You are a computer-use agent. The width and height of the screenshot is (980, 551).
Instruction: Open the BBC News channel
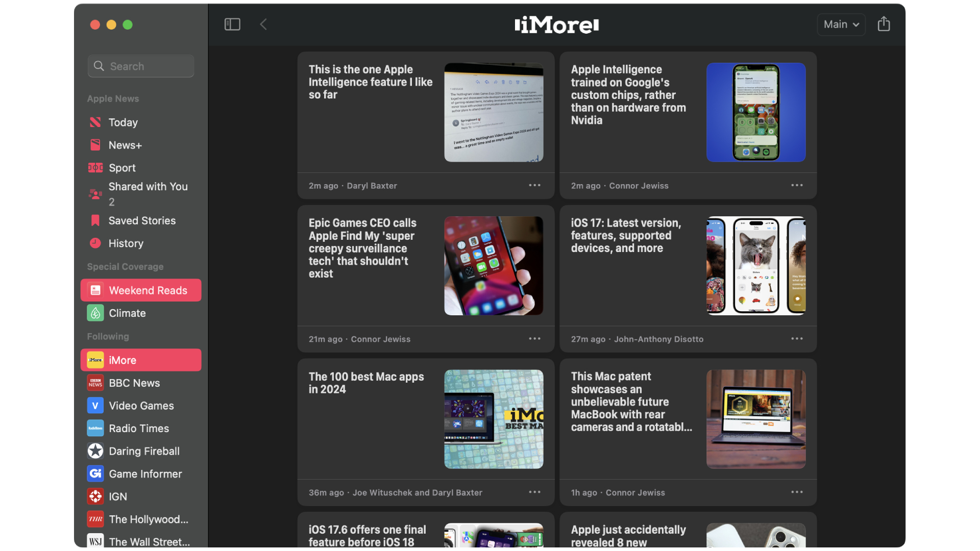pos(134,383)
